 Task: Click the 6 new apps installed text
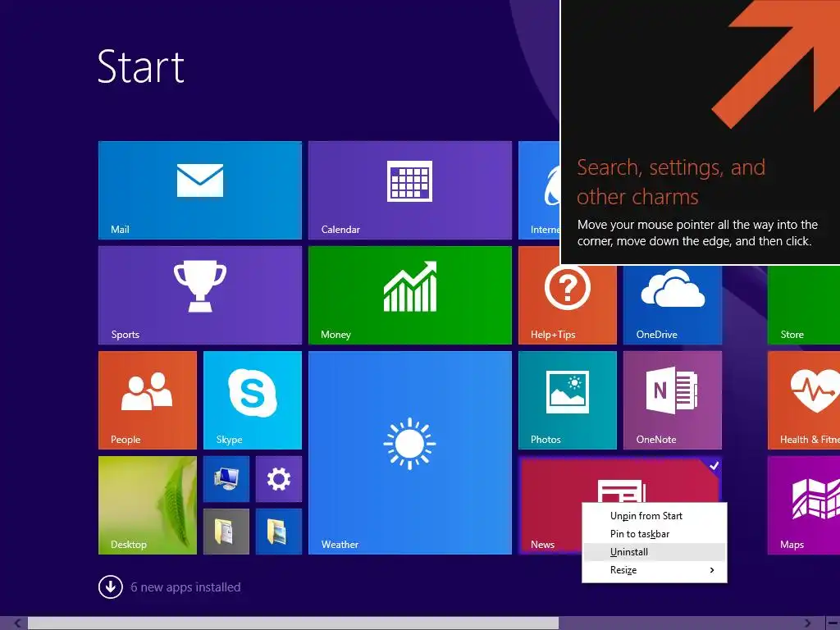pyautogui.click(x=185, y=587)
